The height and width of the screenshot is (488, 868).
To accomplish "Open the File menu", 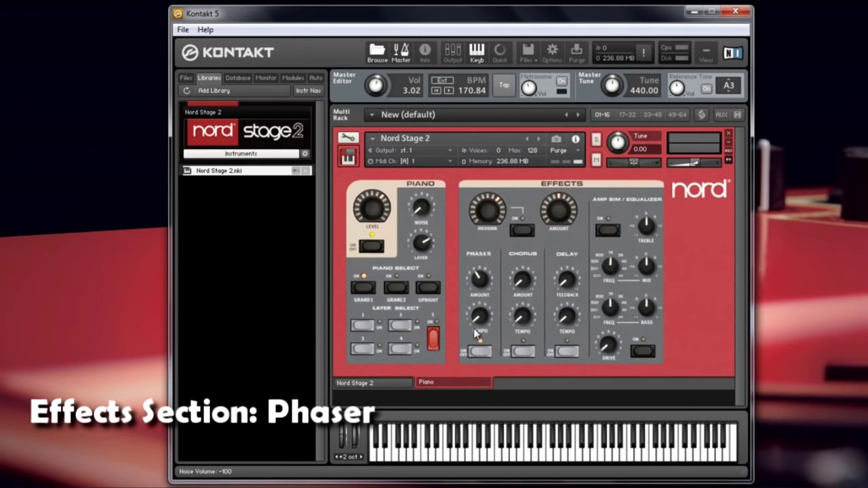I will click(183, 30).
